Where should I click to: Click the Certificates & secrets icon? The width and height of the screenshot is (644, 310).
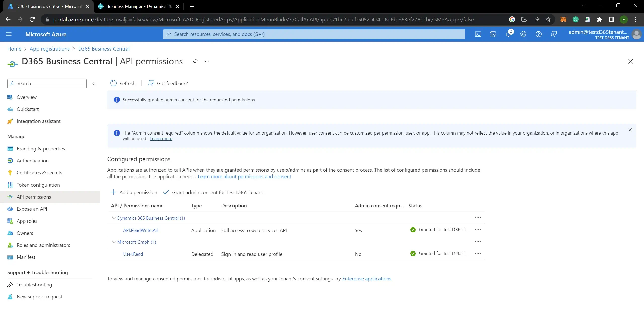10,172
